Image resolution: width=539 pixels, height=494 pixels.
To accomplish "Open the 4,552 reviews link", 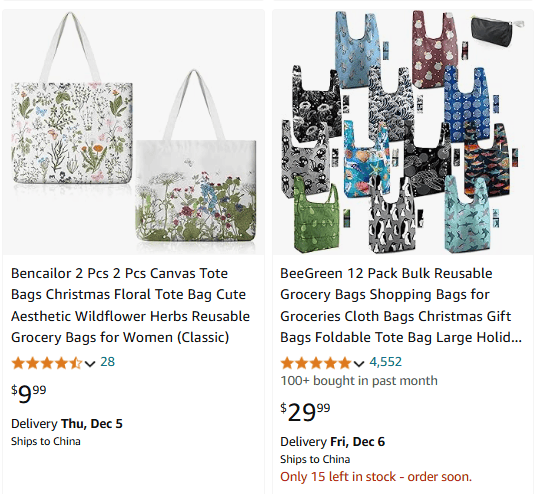I will (x=385, y=362).
